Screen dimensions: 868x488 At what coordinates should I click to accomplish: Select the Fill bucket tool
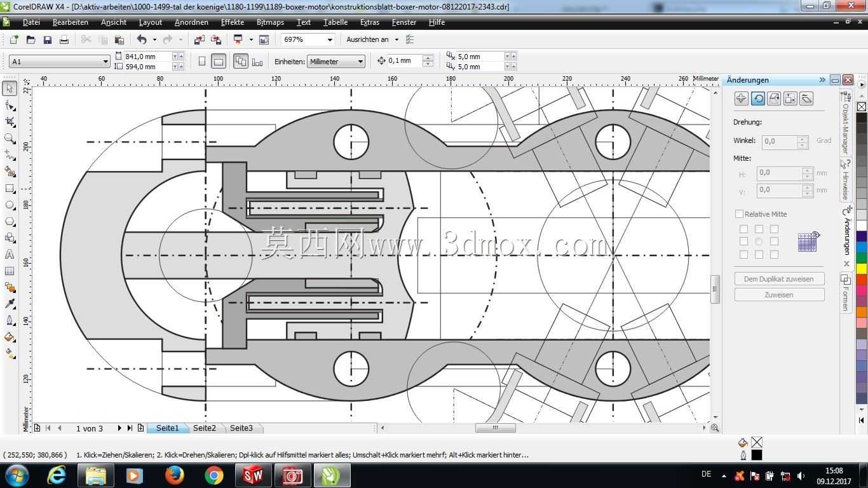[x=10, y=337]
